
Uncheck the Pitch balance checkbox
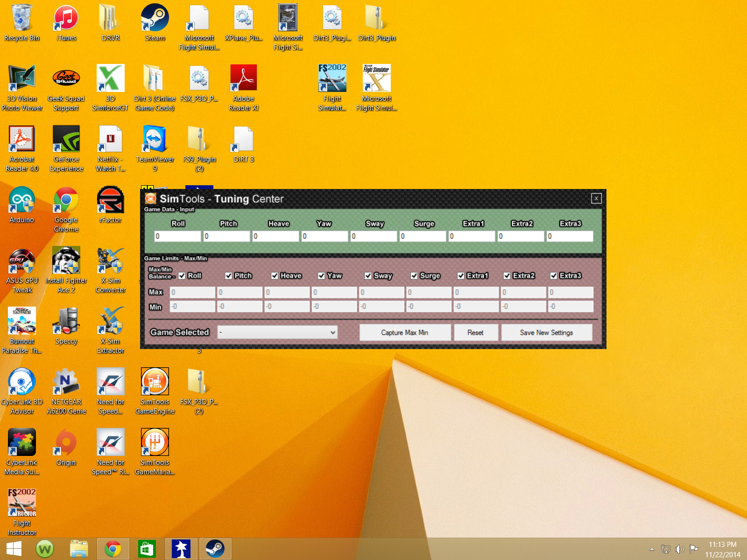click(x=228, y=276)
